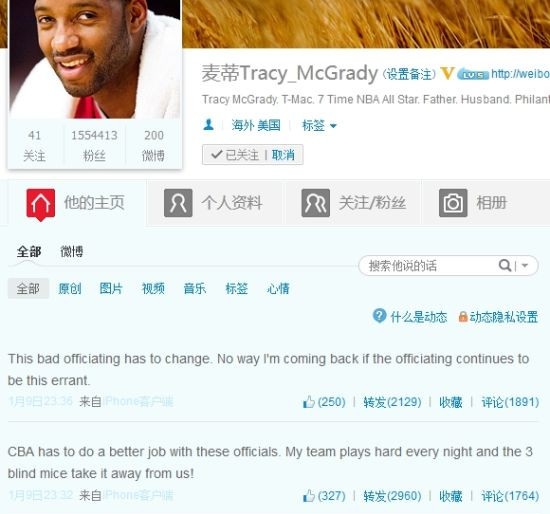The image size is (550, 514).
Task: Click the profile photo thumbnail
Action: pos(95,59)
